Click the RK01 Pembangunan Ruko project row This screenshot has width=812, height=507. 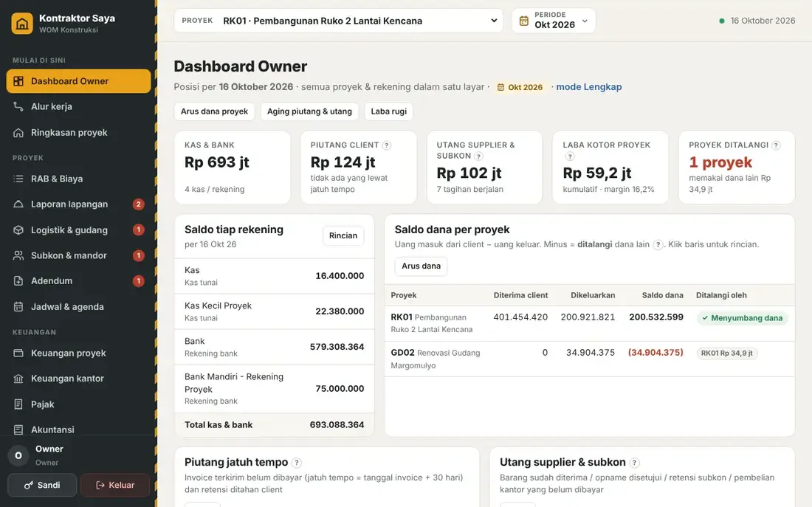coord(589,323)
